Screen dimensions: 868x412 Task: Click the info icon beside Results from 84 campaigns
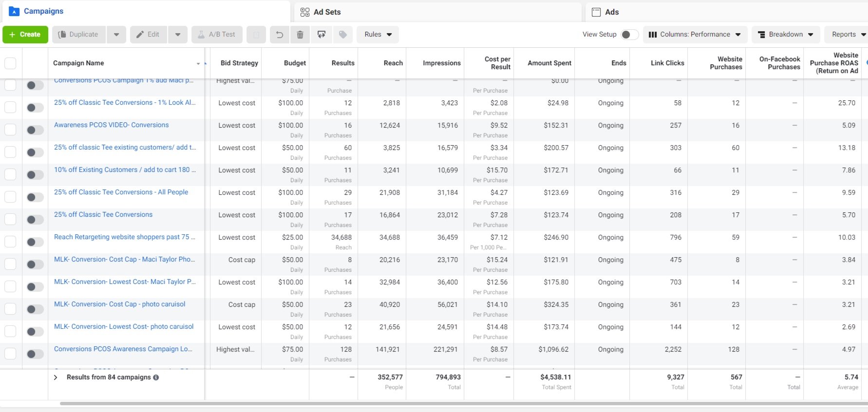[156, 377]
